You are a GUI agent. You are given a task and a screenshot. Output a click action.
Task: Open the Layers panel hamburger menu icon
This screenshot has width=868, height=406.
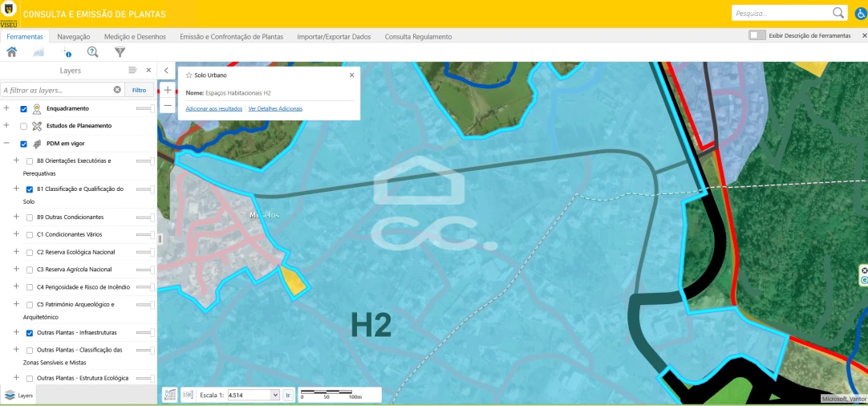132,71
